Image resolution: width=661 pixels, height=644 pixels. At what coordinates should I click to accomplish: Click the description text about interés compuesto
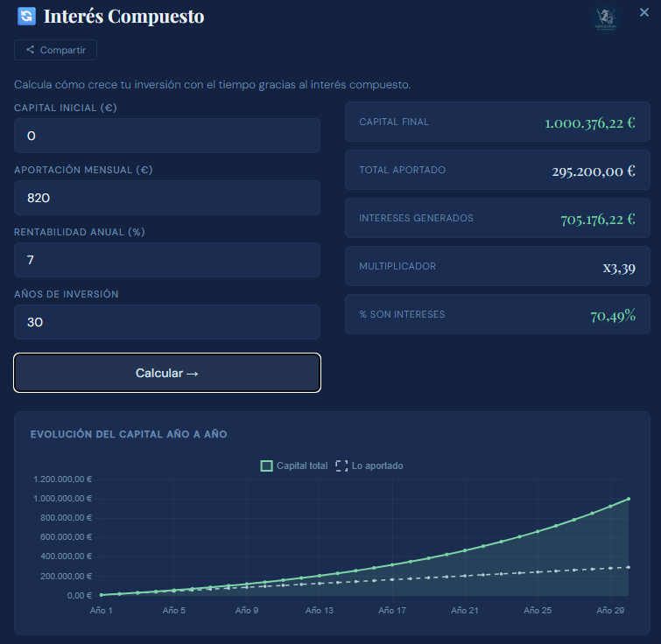[212, 85]
